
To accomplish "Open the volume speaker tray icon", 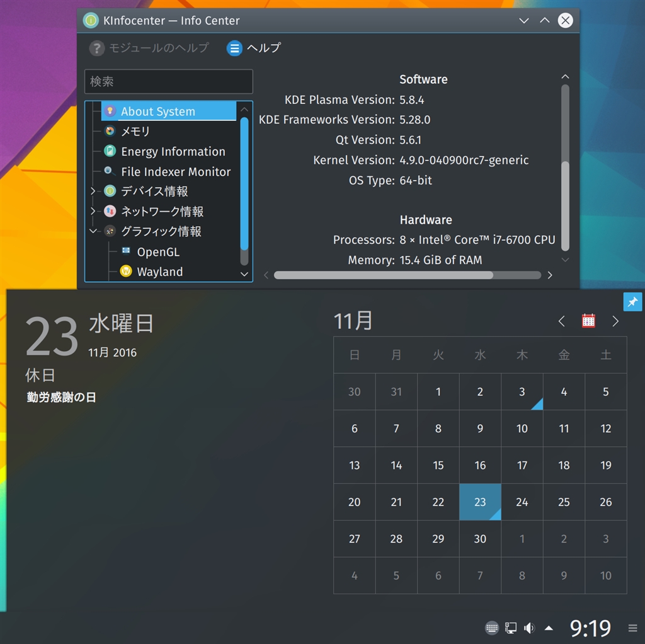I will [x=529, y=628].
